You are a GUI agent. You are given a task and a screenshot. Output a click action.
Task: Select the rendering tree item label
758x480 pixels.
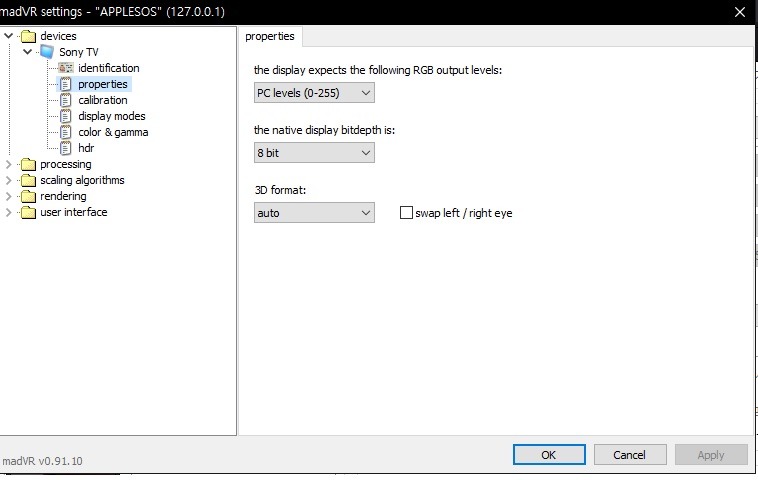coord(63,196)
